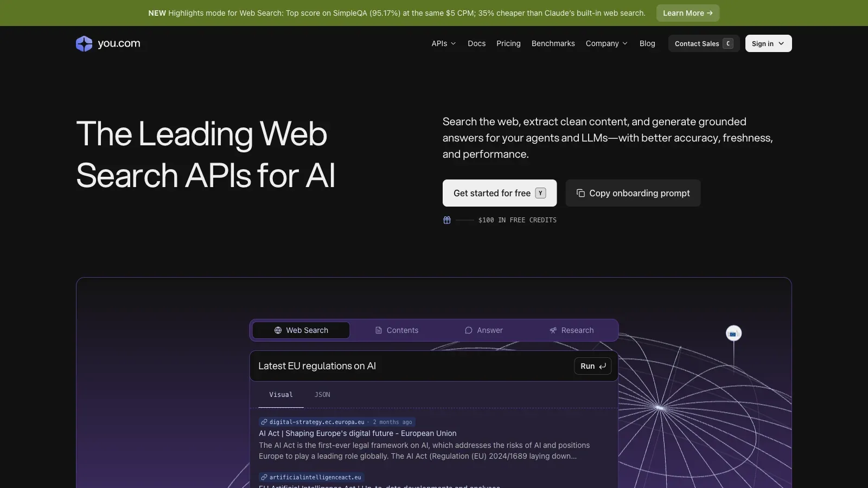Click the Highlights mode announcement text
The width and height of the screenshot is (868, 488).
point(397,13)
